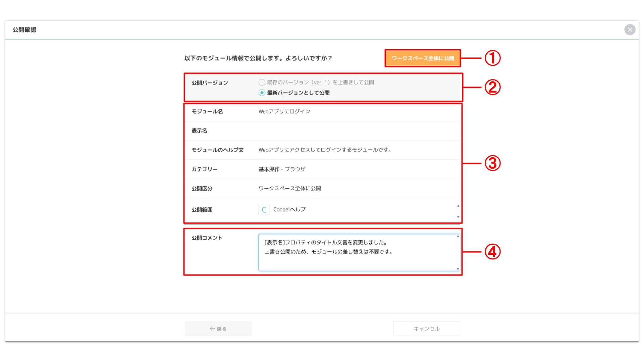Click the モジュール名 label
This screenshot has width=644, height=362.
click(x=207, y=111)
